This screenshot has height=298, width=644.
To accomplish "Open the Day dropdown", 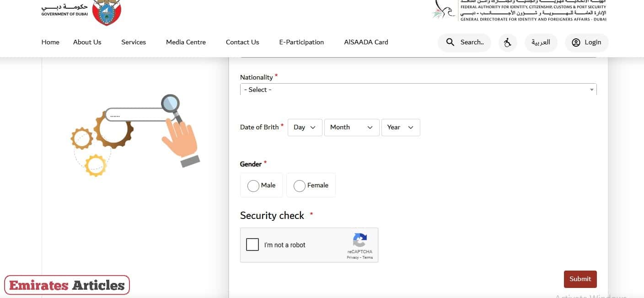I will (305, 128).
